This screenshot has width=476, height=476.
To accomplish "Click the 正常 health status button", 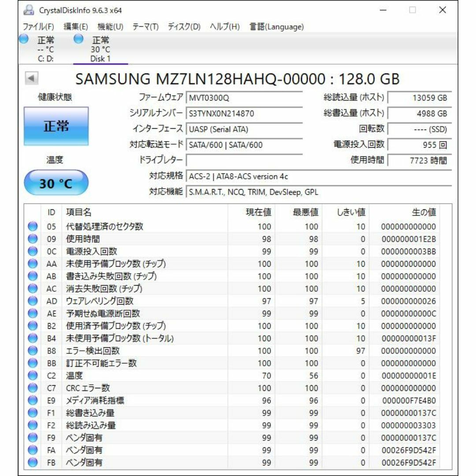I will point(56,126).
